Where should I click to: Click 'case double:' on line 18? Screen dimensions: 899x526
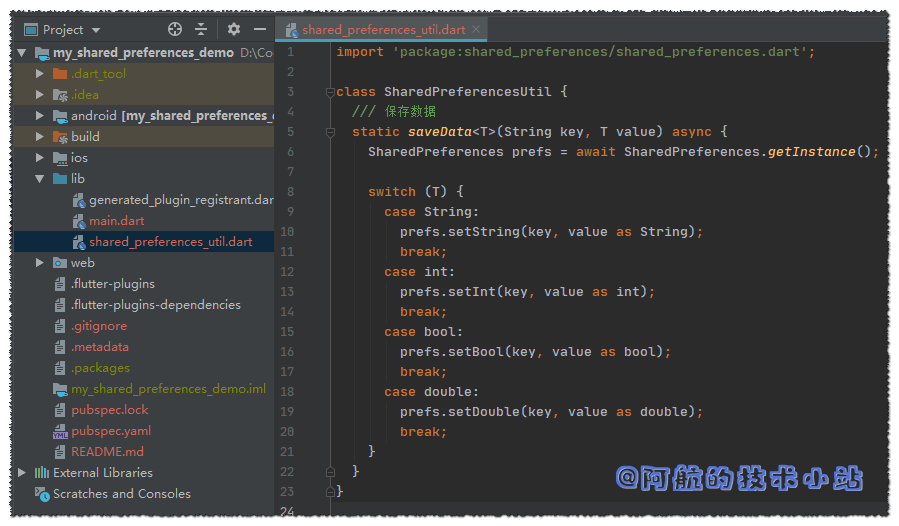pyautogui.click(x=432, y=392)
